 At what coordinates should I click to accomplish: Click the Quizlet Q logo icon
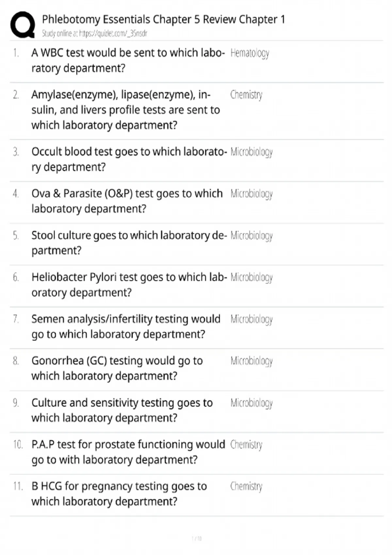pyautogui.click(x=23, y=25)
